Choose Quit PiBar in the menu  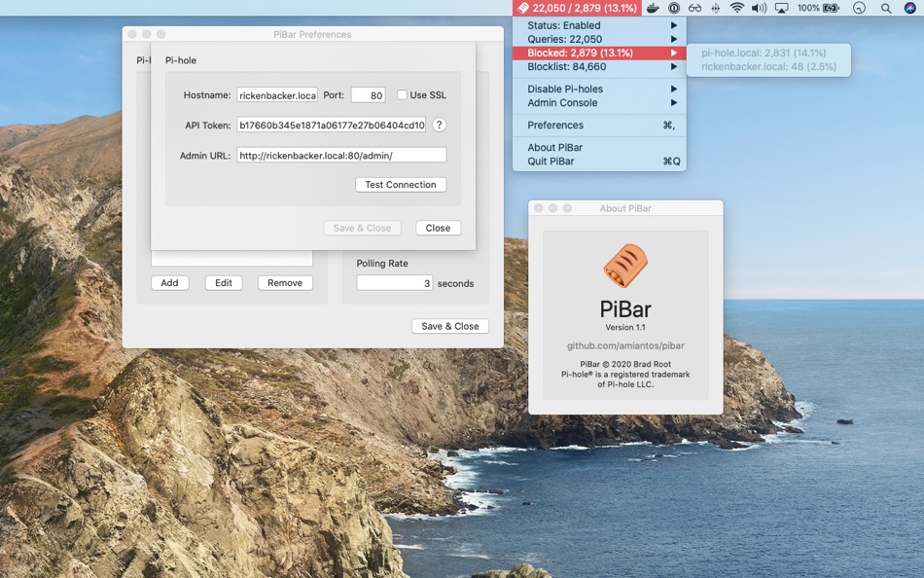599,161
